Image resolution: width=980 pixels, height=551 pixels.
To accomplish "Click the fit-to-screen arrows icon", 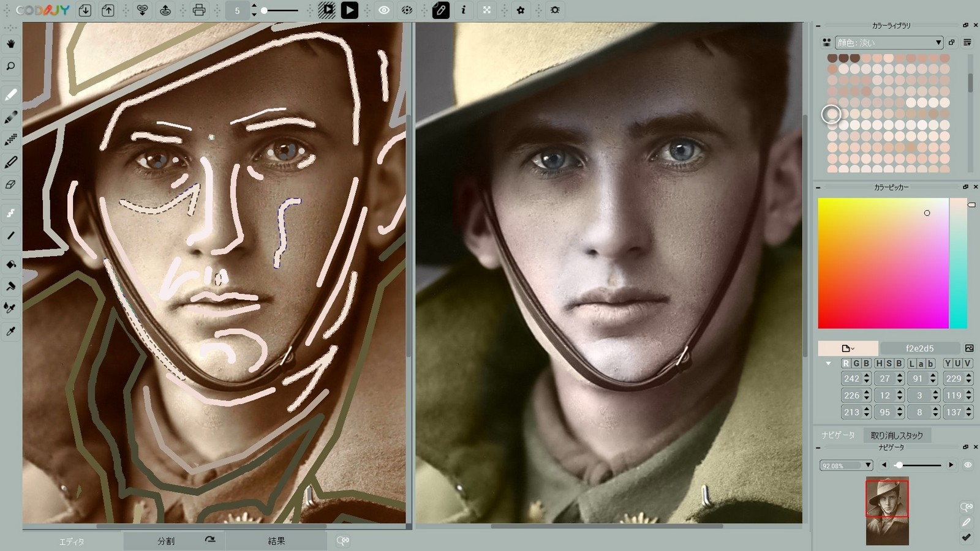I will (x=487, y=10).
